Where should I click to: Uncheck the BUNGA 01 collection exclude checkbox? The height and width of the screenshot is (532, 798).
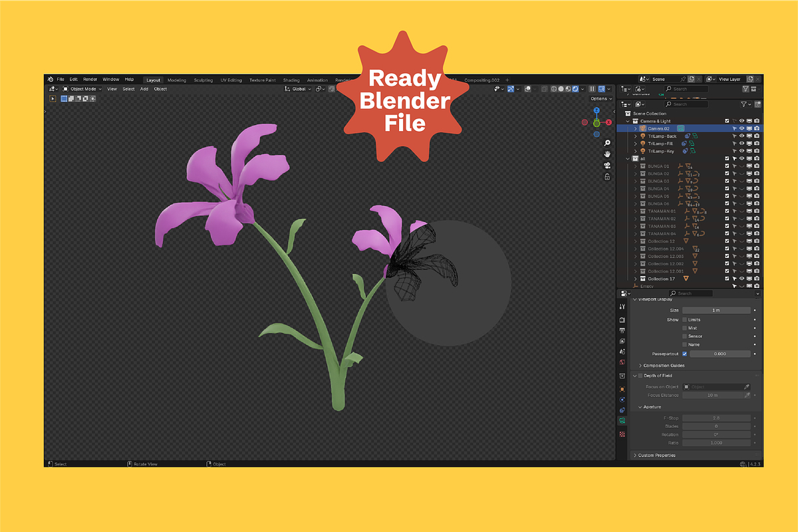[727, 166]
